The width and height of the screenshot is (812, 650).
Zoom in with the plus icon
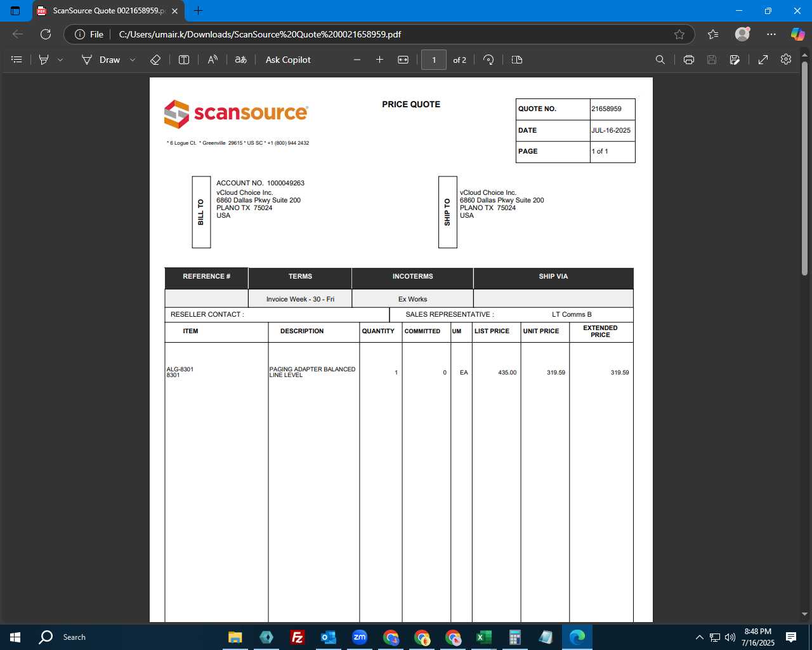click(x=379, y=60)
